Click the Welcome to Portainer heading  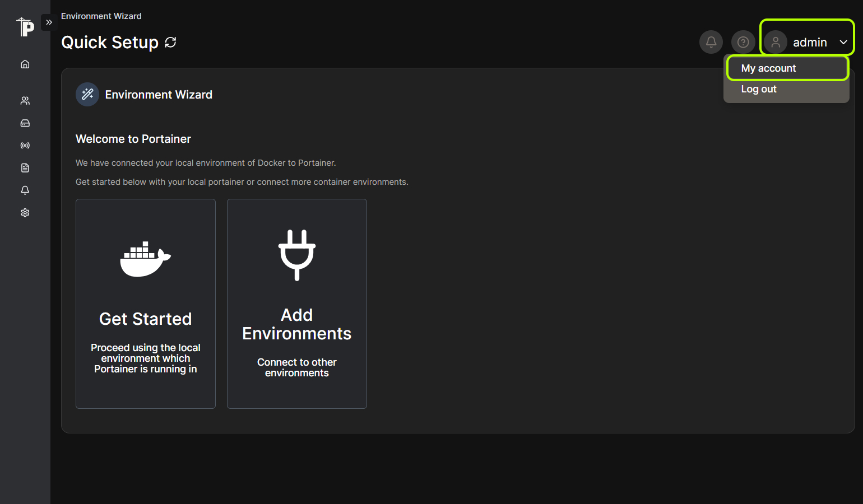133,139
